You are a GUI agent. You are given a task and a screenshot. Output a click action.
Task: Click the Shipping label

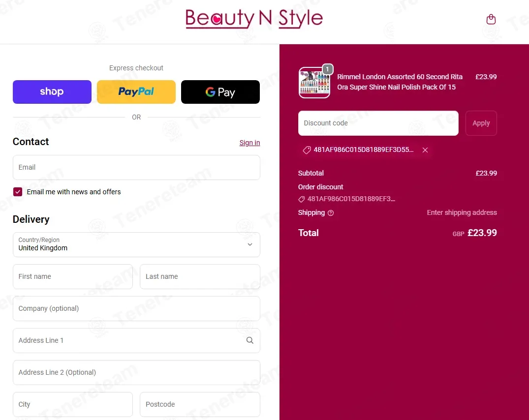311,212
